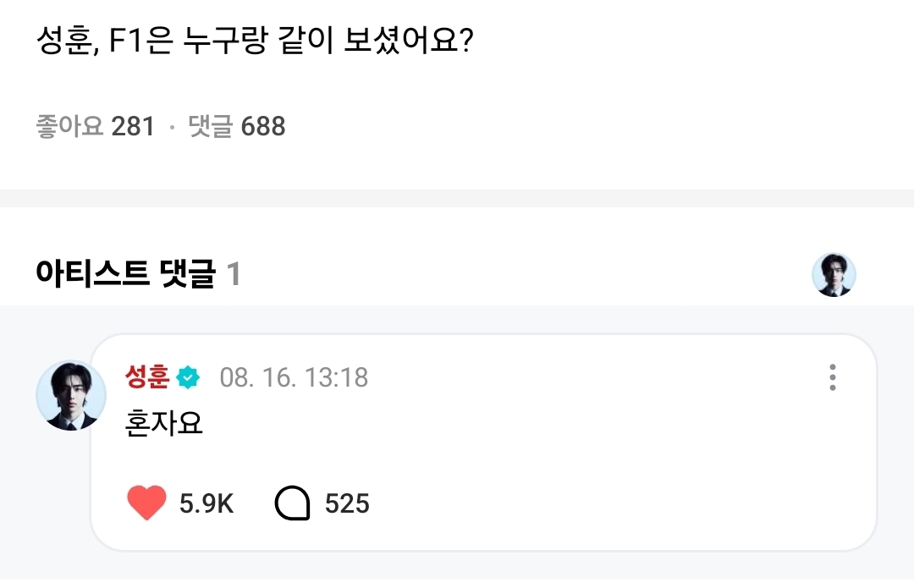Click the 08. 16. 13:18 timestamp
Screen dimensions: 914x588
coord(294,377)
